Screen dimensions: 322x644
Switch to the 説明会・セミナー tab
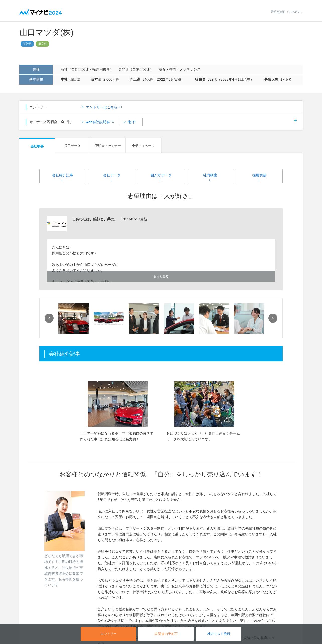[x=108, y=145]
